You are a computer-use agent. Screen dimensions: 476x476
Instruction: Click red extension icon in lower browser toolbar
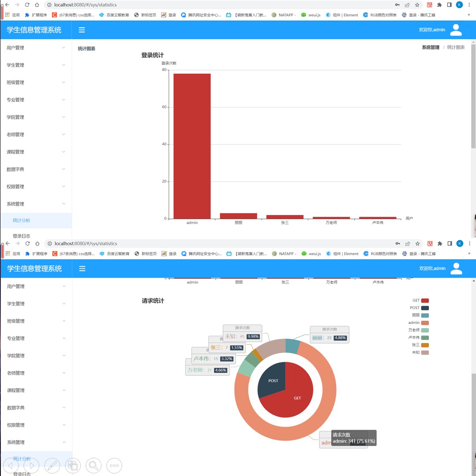(430, 243)
